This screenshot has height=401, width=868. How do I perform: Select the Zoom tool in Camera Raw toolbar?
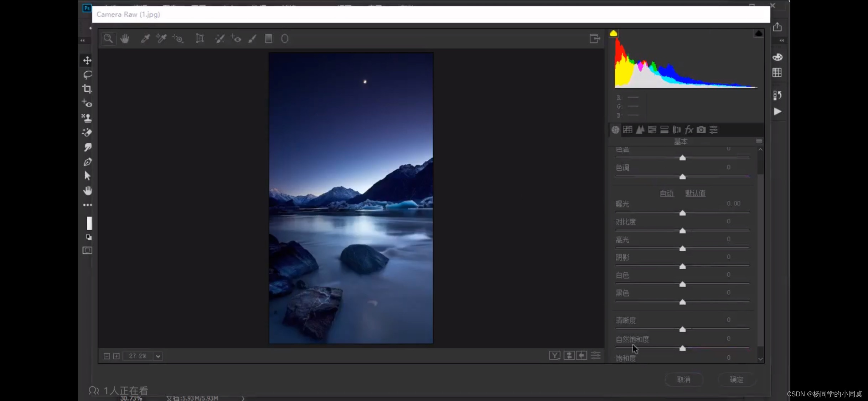pyautogui.click(x=108, y=38)
